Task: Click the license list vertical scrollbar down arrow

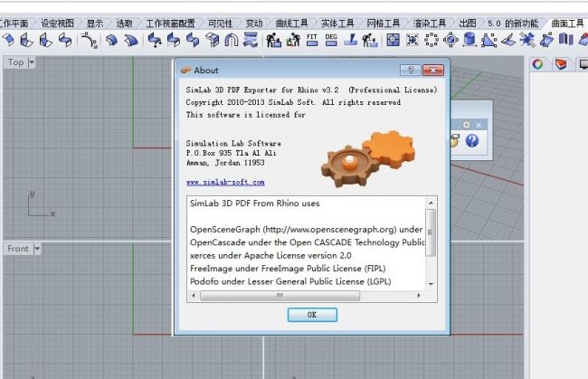Action: (x=432, y=284)
